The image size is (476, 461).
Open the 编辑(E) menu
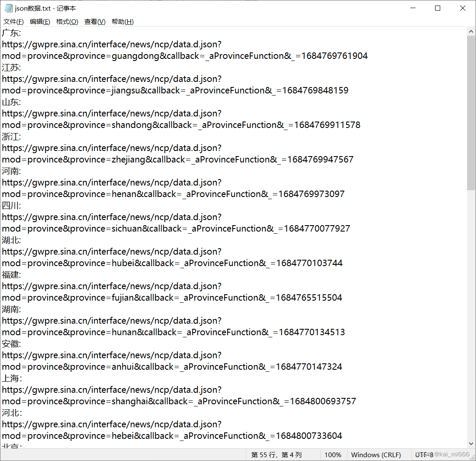40,22
